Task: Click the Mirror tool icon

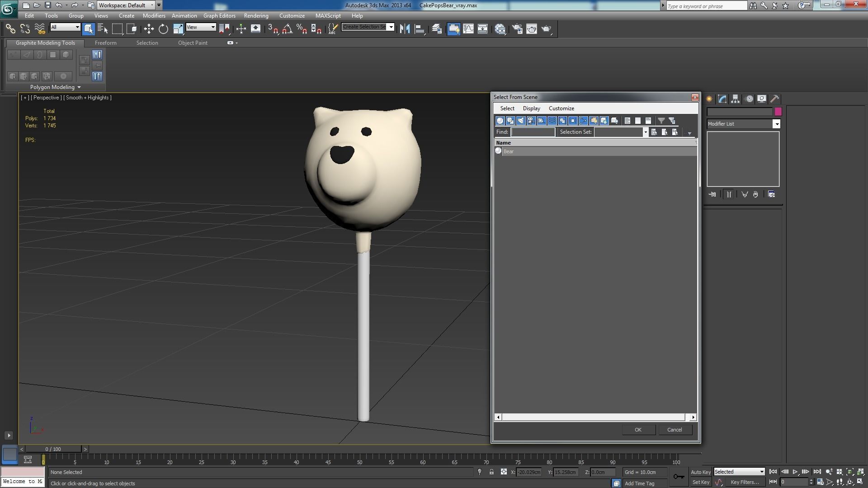Action: click(405, 29)
